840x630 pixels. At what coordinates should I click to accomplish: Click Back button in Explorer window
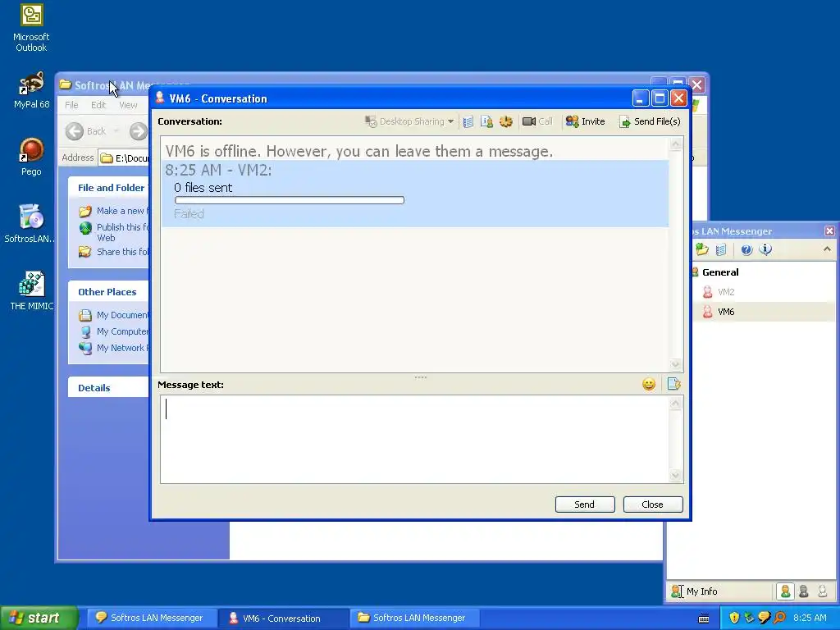[85, 131]
